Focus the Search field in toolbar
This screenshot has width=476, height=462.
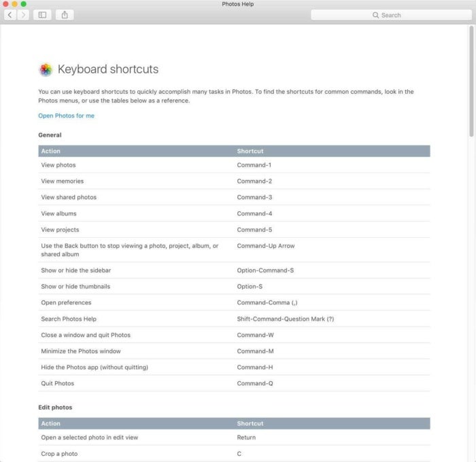(x=391, y=15)
